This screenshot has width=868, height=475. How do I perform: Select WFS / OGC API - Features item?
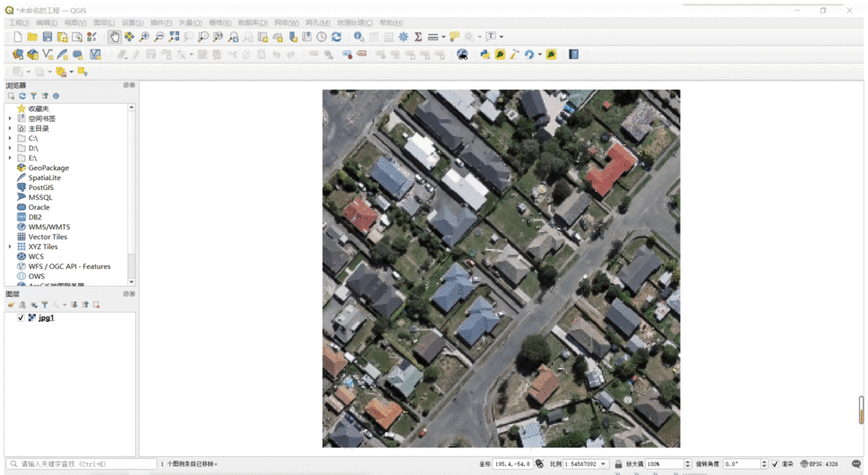69,266
